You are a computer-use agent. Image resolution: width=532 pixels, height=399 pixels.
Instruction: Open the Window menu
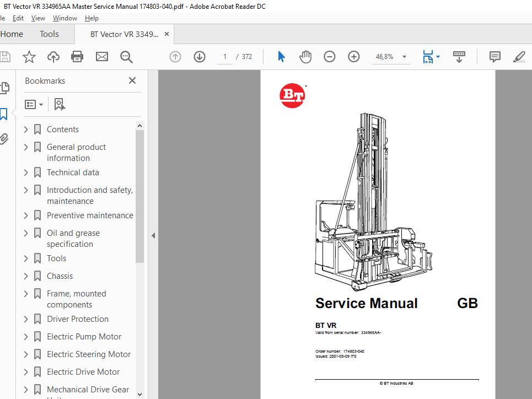coord(65,18)
